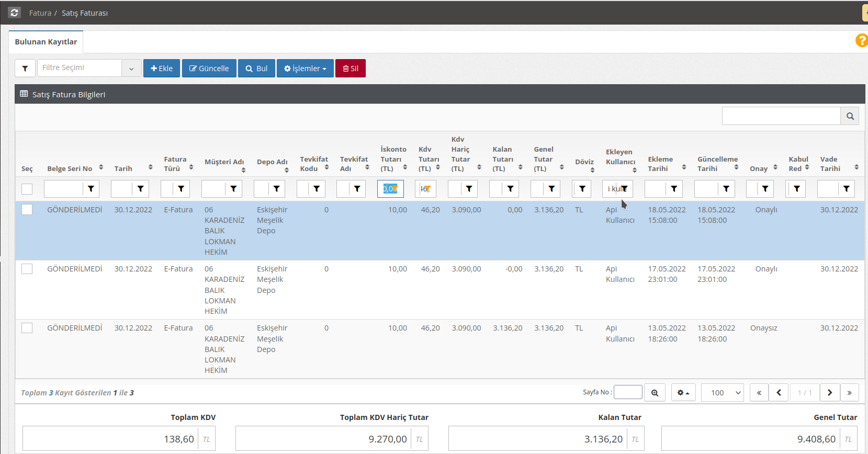
Task: Open Fatura breadcrumb link
Action: click(40, 13)
